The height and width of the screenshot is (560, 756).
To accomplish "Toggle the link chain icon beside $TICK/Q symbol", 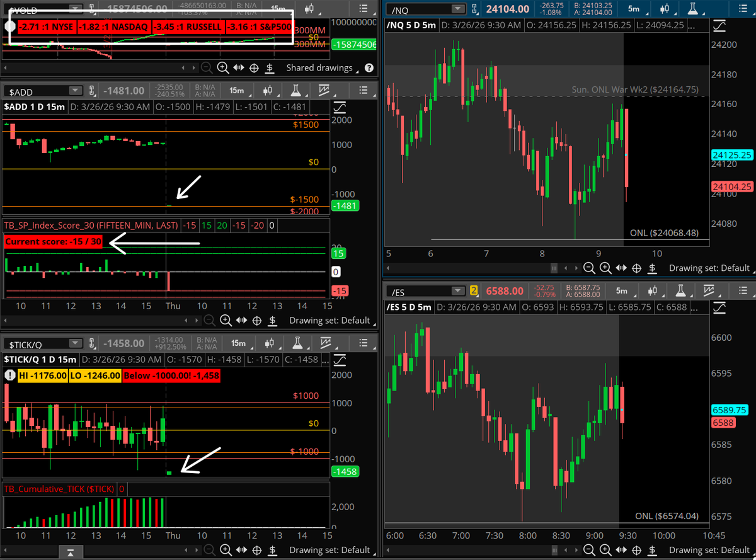I will [x=93, y=343].
